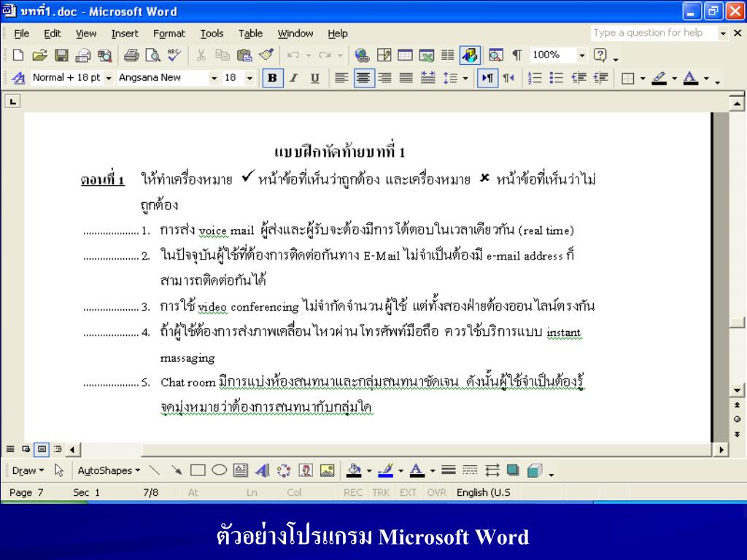The height and width of the screenshot is (560, 747).
Task: Show or hide paragraph marks
Action: [517, 55]
